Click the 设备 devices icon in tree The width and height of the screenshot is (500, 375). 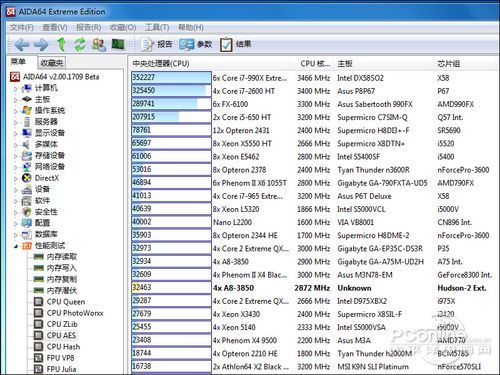coord(27,189)
